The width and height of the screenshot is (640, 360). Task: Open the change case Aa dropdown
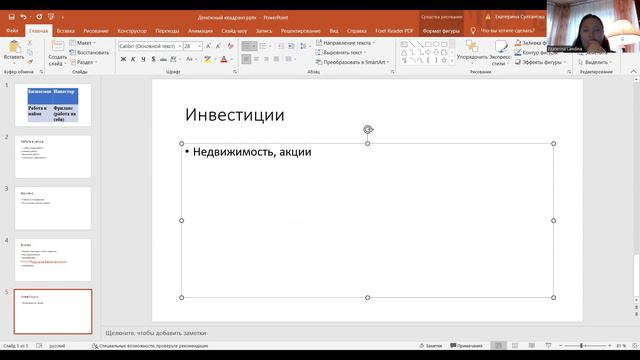pyautogui.click(x=191, y=59)
